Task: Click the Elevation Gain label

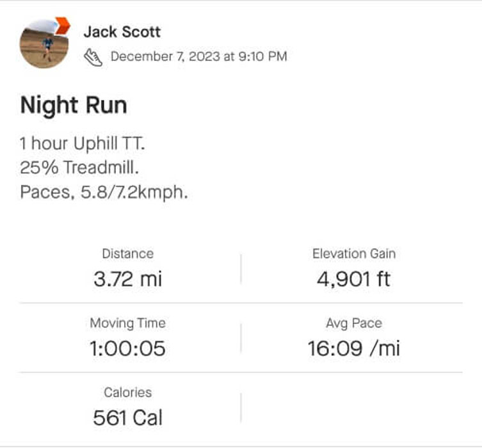Action: [353, 253]
